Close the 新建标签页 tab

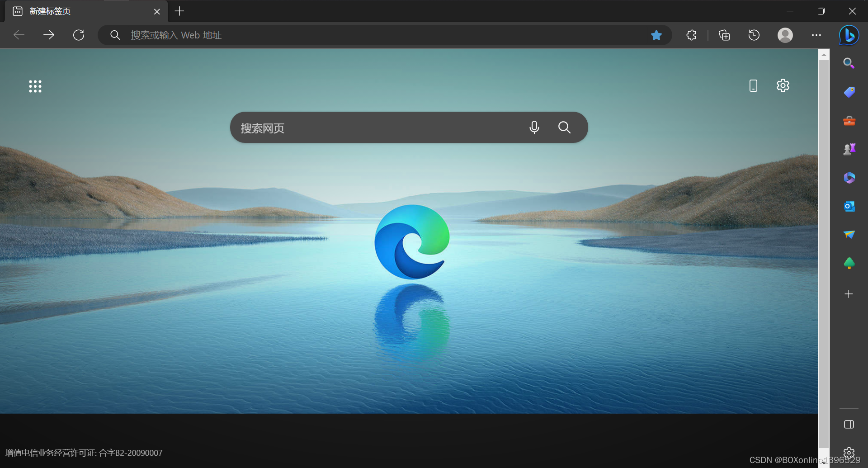point(157,12)
